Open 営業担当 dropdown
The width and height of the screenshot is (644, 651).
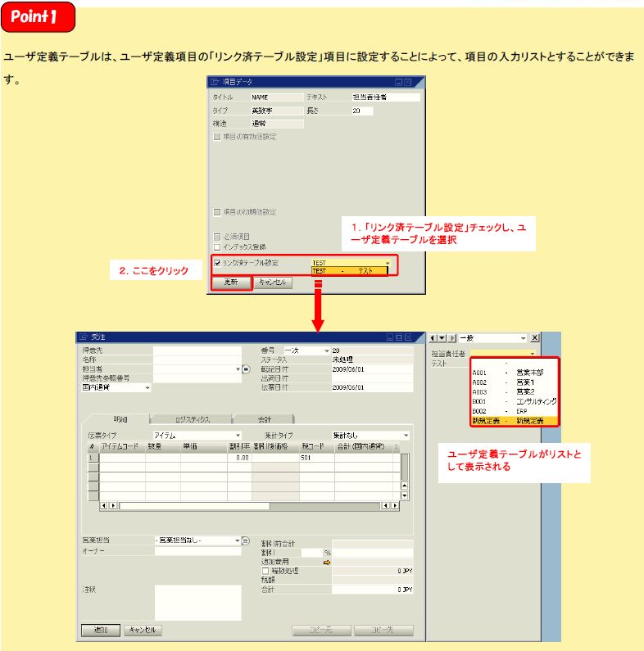point(238,540)
